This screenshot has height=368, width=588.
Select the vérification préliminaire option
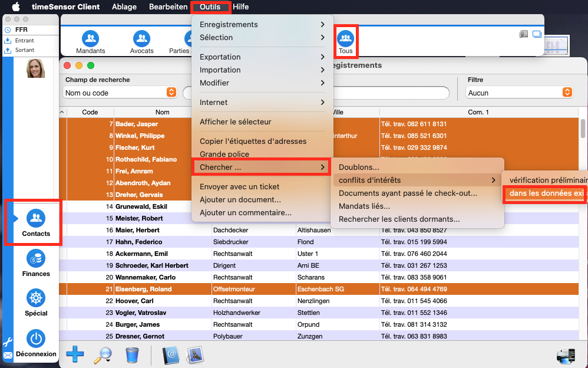point(546,180)
